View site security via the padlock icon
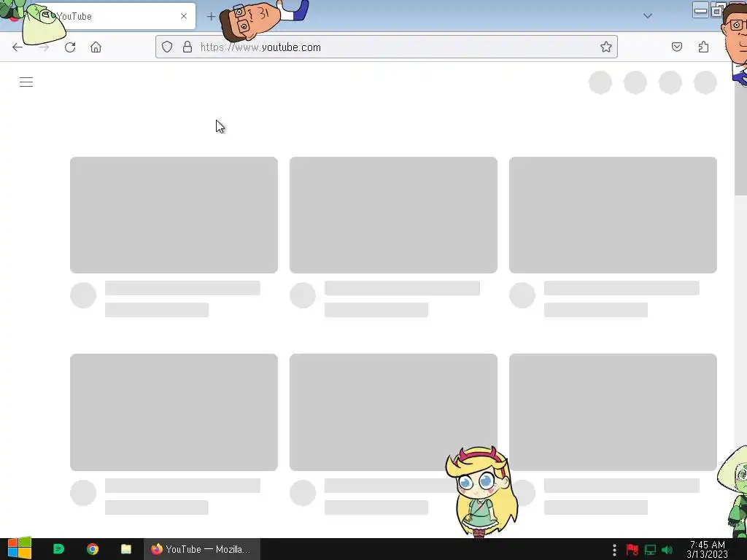Viewport: 747px width, 560px height. [187, 47]
